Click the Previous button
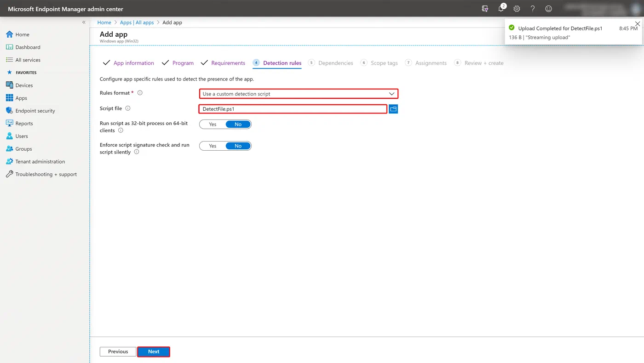 point(118,352)
